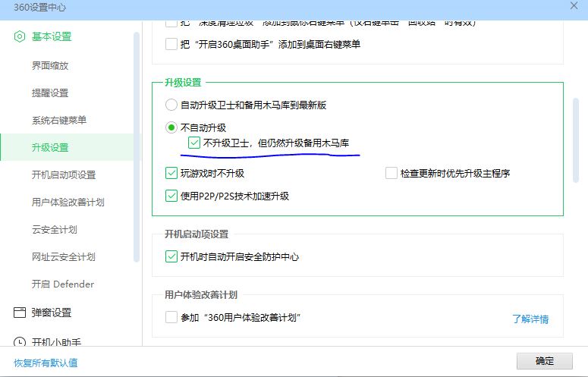The width and height of the screenshot is (588, 377).
Task: Uncheck 不升级卫士，但仍然升级备用木马库
Action: [194, 143]
